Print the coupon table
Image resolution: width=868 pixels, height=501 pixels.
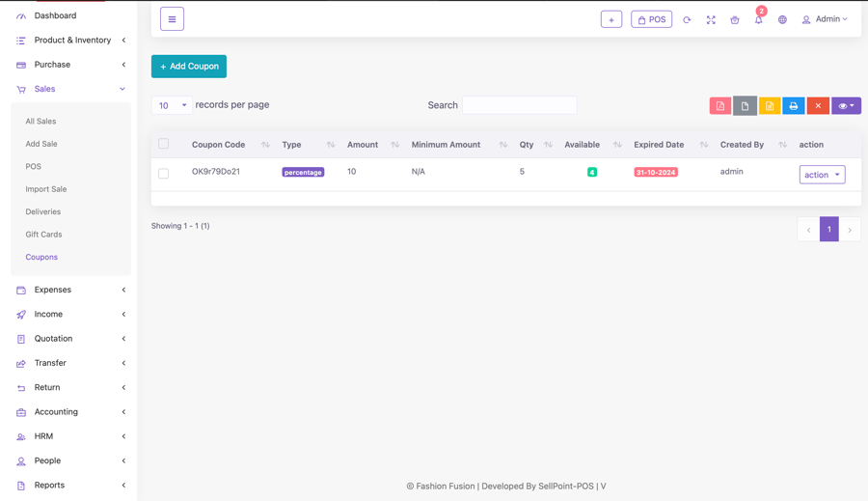coord(794,106)
